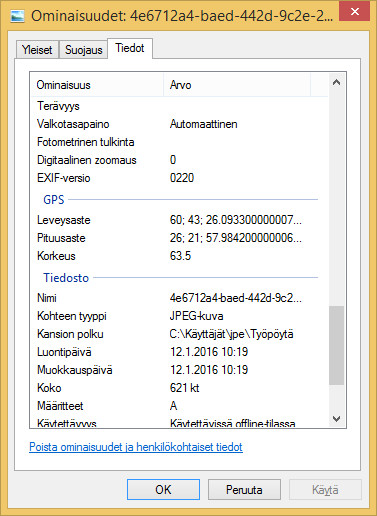This screenshot has height=516, width=377.
Task: Select the Luontipäivä label
Action: pyautogui.click(x=64, y=352)
